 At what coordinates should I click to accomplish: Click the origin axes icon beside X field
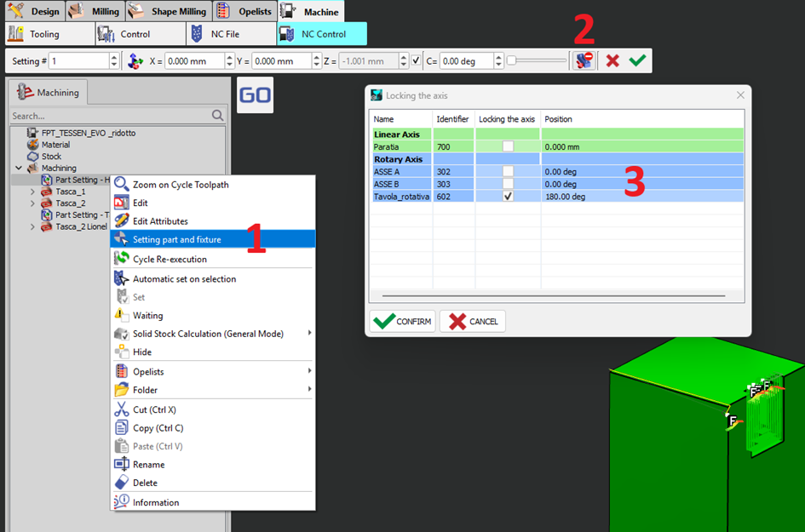[135, 61]
